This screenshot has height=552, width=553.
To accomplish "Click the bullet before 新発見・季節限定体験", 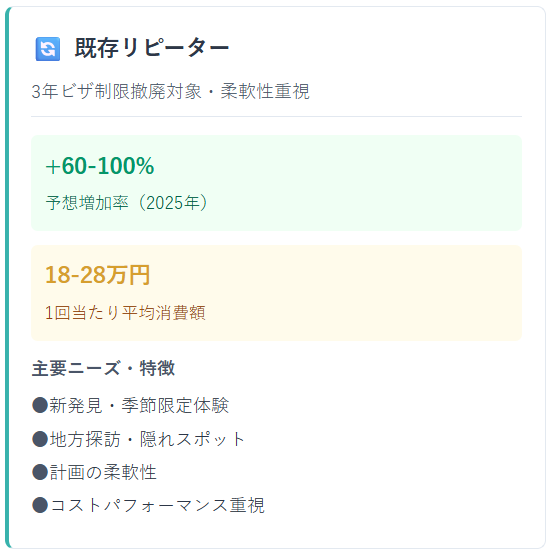I will pos(40,405).
